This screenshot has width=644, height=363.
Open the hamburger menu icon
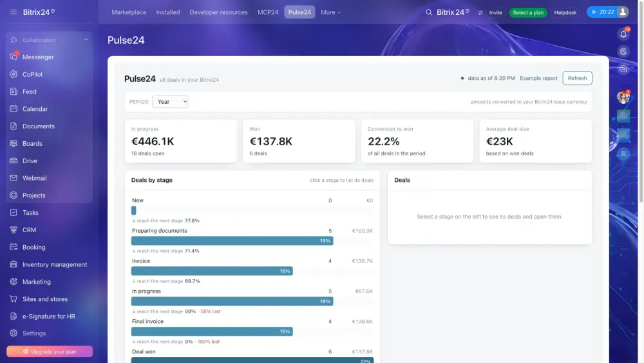coord(14,12)
